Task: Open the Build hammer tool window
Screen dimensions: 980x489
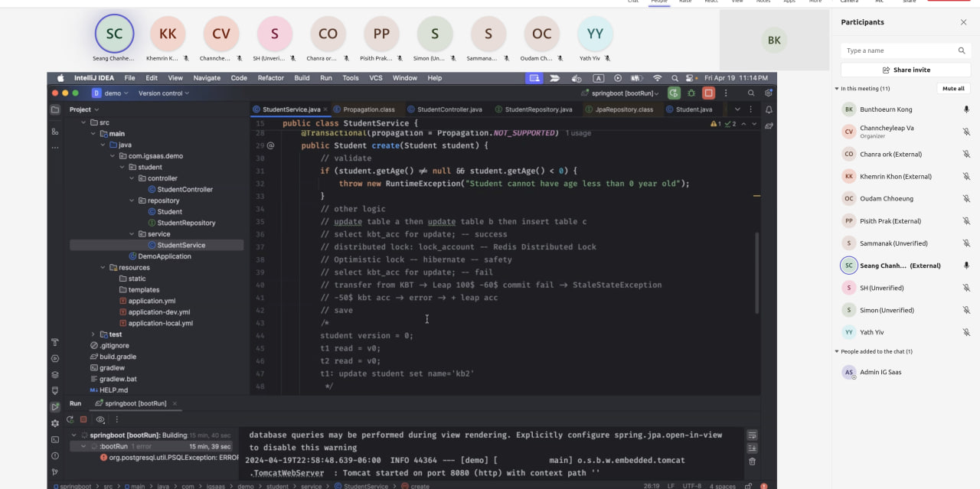Action: [x=55, y=342]
